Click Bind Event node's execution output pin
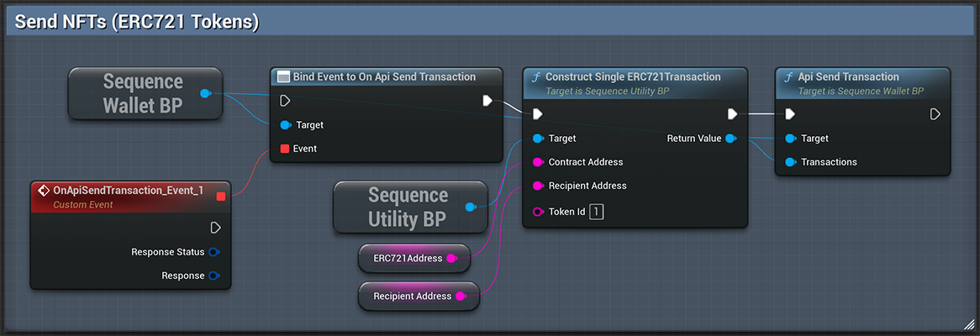 pyautogui.click(x=487, y=101)
